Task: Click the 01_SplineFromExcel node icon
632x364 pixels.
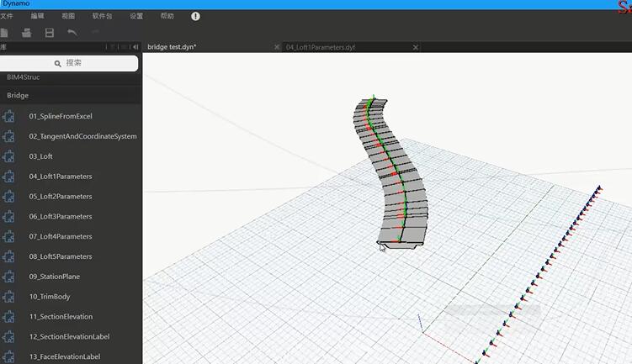Action: coord(9,116)
